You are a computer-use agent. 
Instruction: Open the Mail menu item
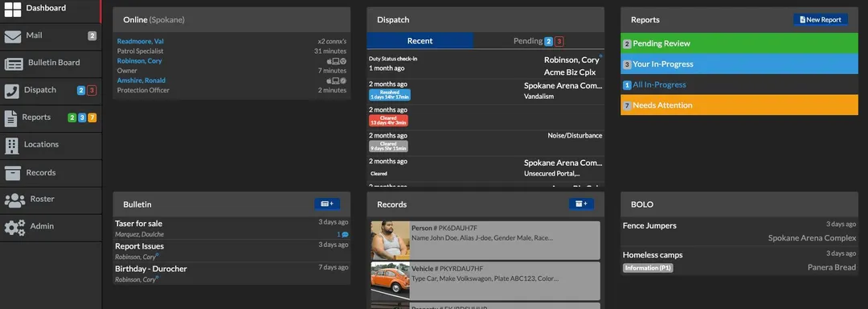[51, 36]
